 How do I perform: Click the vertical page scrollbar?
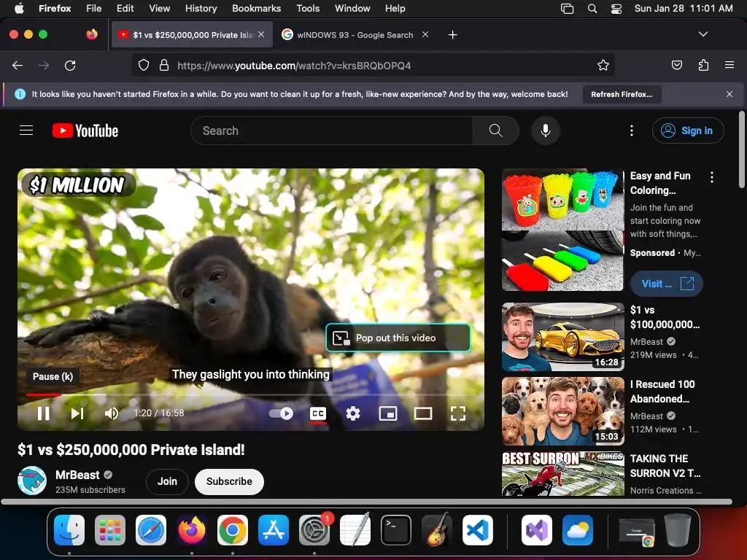click(741, 149)
